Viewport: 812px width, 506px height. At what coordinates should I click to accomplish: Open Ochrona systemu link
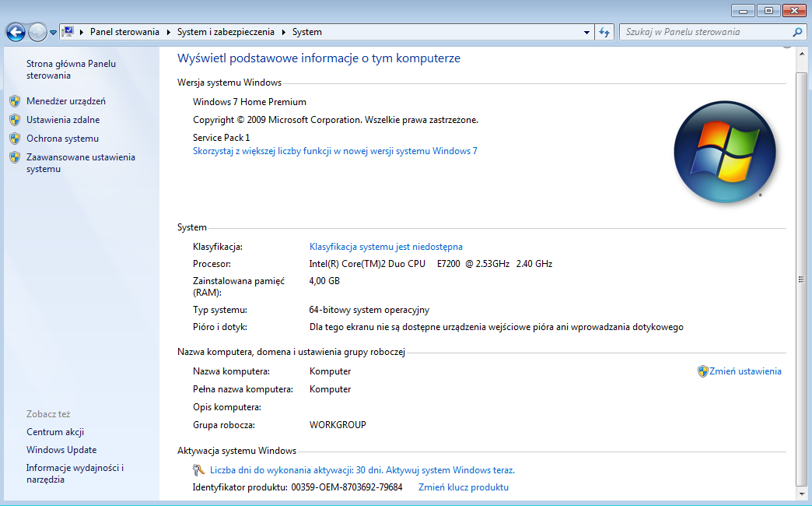point(62,139)
